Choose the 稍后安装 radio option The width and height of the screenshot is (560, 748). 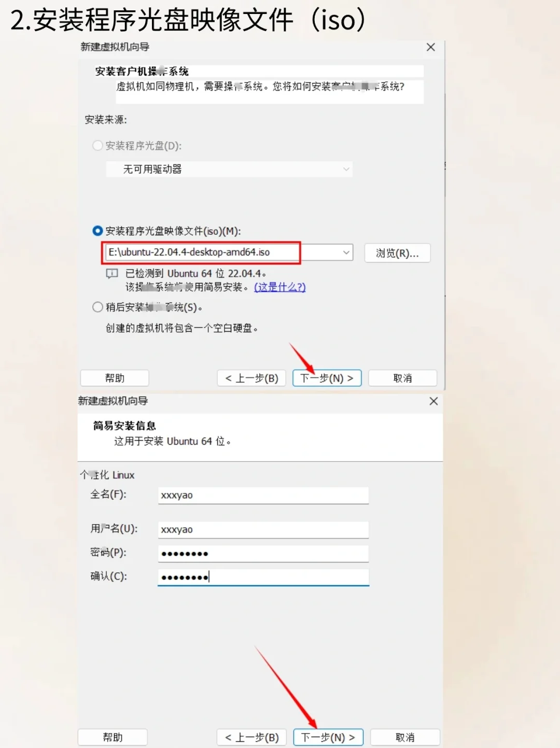point(97,307)
